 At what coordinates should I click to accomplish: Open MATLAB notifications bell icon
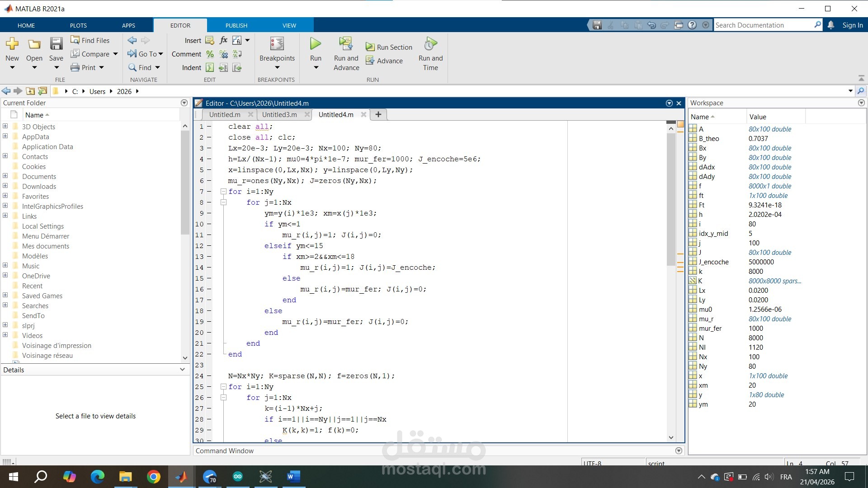[x=831, y=25]
